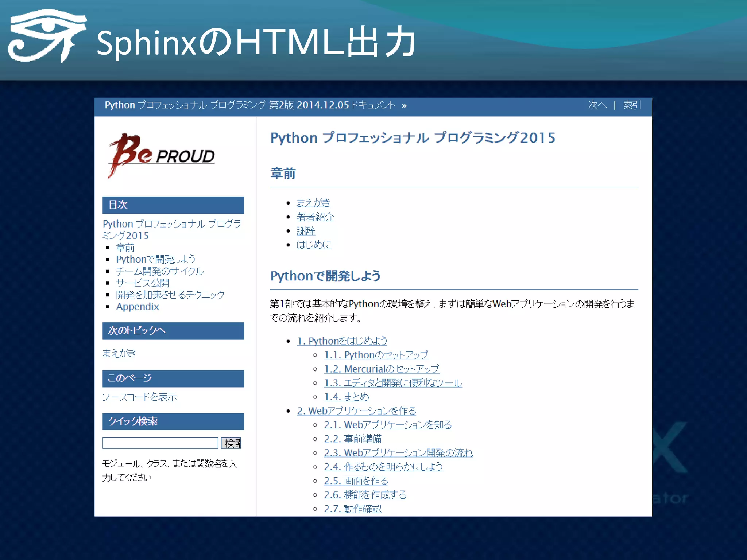The width and height of the screenshot is (747, 560).
Task: Open the 次へ navigation link
Action: click(597, 105)
